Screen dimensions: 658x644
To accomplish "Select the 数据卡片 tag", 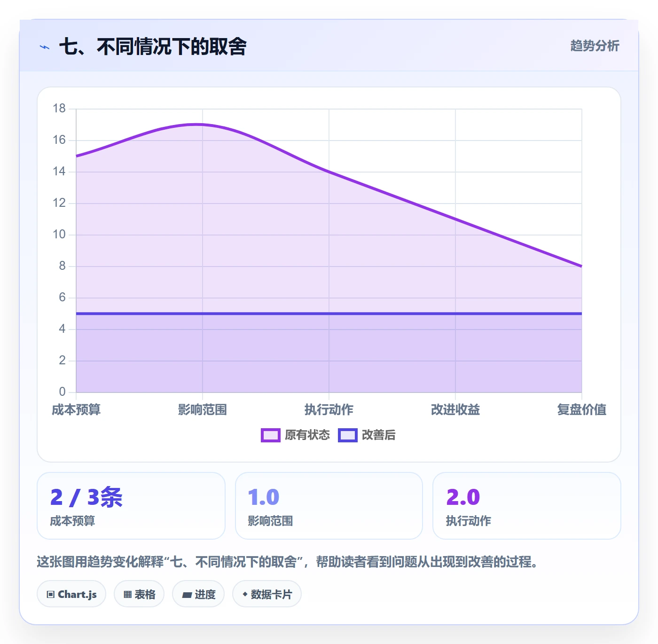I will tap(266, 594).
